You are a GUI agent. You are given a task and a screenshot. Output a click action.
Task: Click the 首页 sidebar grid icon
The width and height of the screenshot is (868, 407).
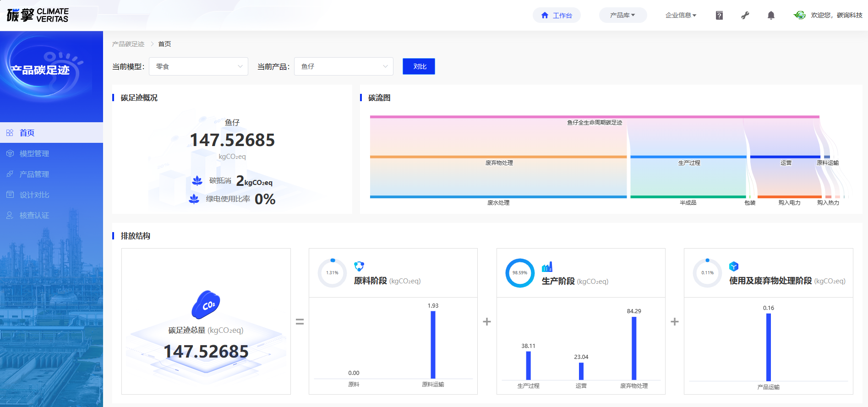[10, 133]
